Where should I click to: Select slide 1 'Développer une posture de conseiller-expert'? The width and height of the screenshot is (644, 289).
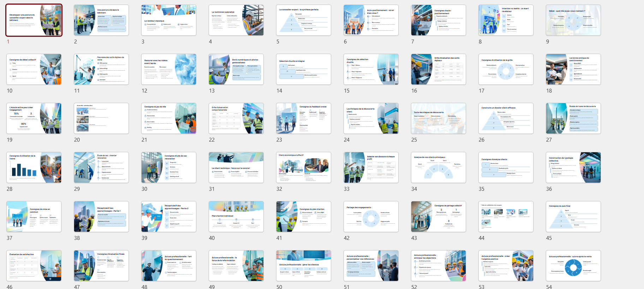[34, 20]
